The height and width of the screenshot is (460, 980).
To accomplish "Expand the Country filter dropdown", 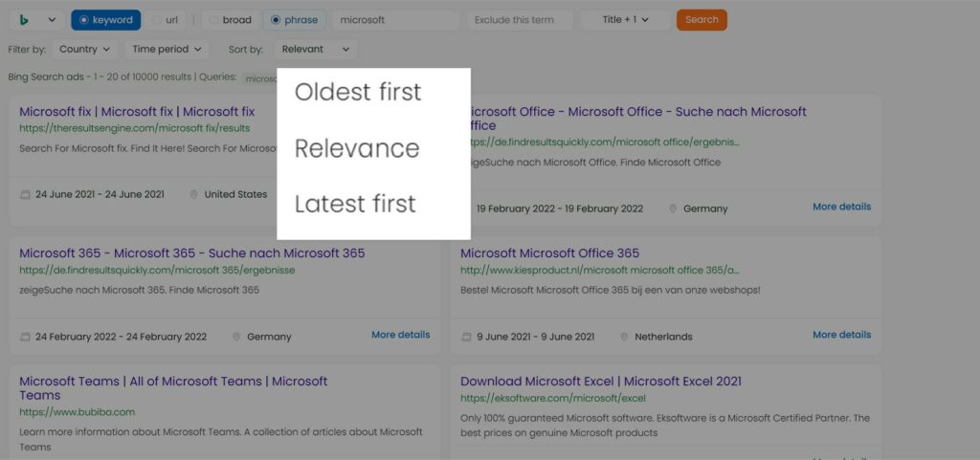I will point(84,50).
